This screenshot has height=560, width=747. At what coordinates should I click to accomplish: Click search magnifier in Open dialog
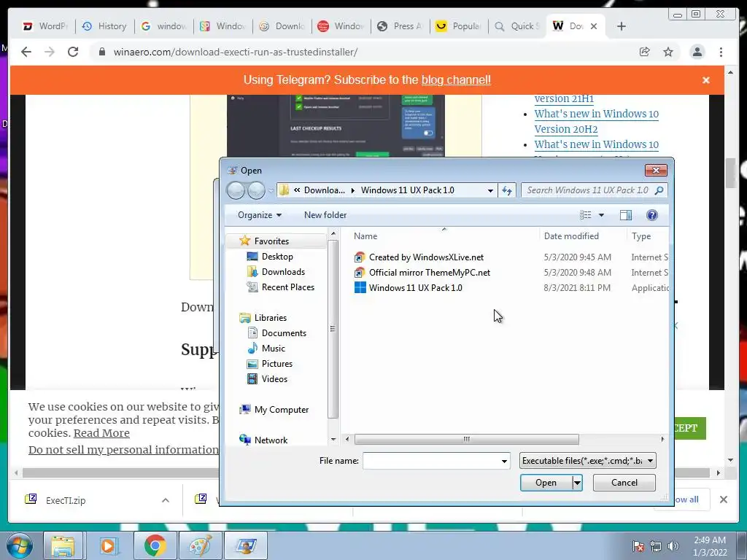click(659, 190)
